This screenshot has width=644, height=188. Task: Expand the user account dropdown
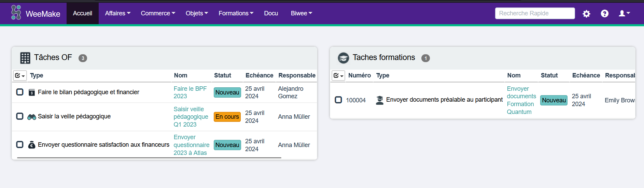click(x=624, y=13)
